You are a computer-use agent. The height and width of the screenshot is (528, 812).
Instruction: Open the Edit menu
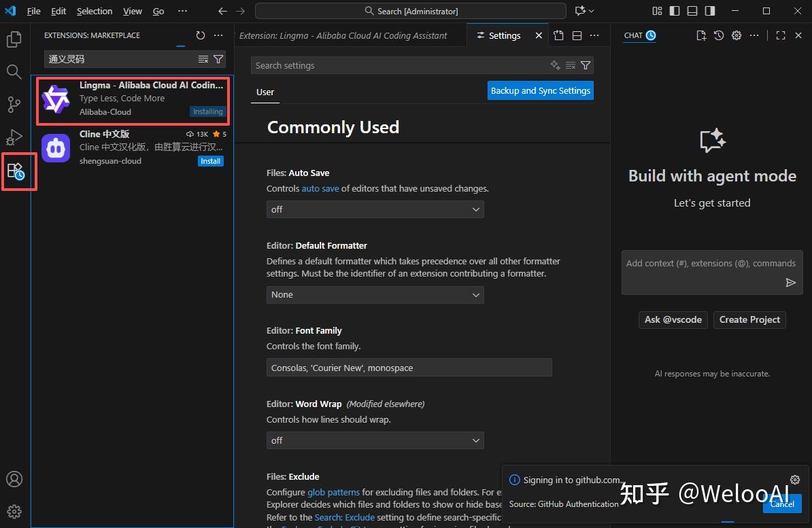[x=58, y=11]
